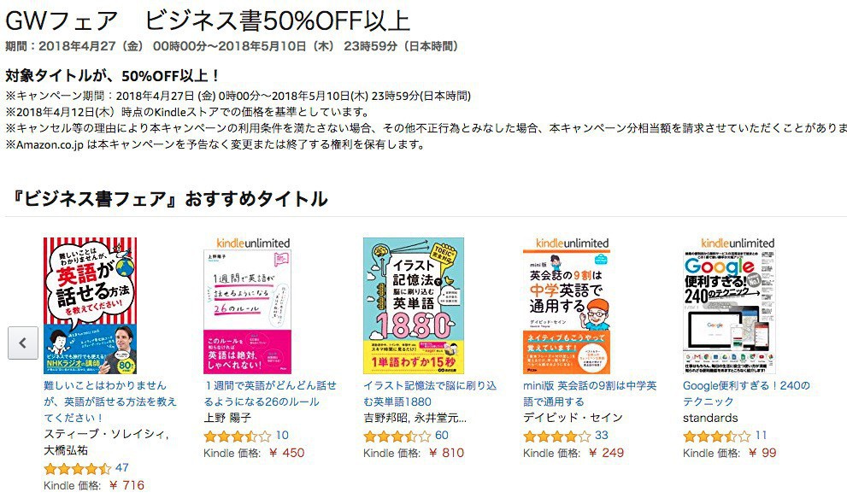Click the previous carousel arrow button
The width and height of the screenshot is (847, 504).
(x=23, y=343)
